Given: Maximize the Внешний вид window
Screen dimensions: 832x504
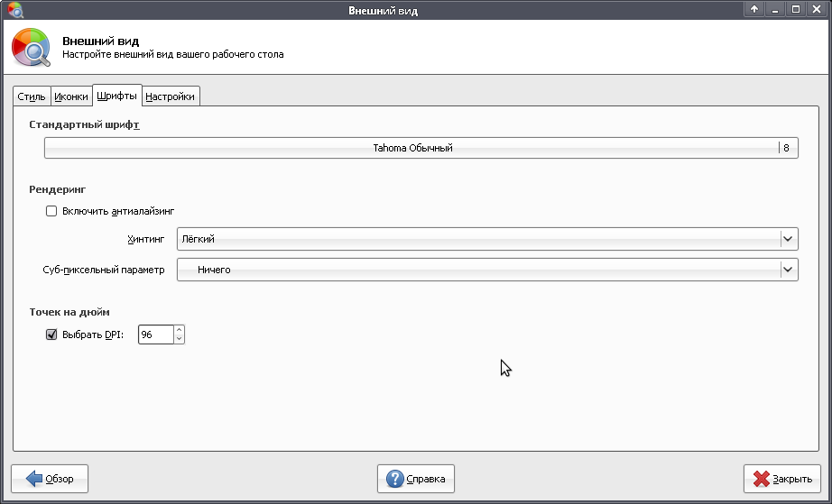Looking at the screenshot, I should pyautogui.click(x=796, y=10).
